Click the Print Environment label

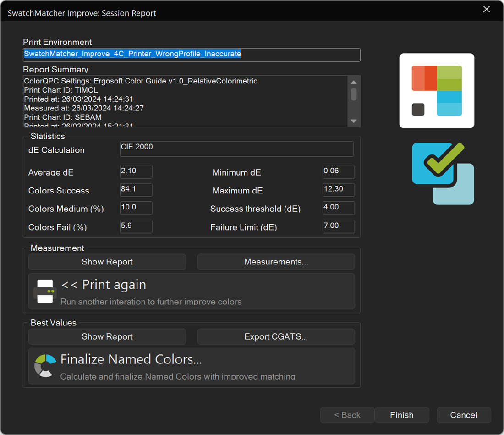tap(57, 42)
